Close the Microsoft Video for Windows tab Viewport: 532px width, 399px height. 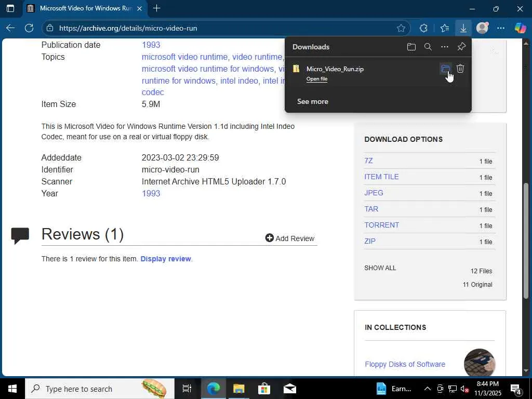139,8
